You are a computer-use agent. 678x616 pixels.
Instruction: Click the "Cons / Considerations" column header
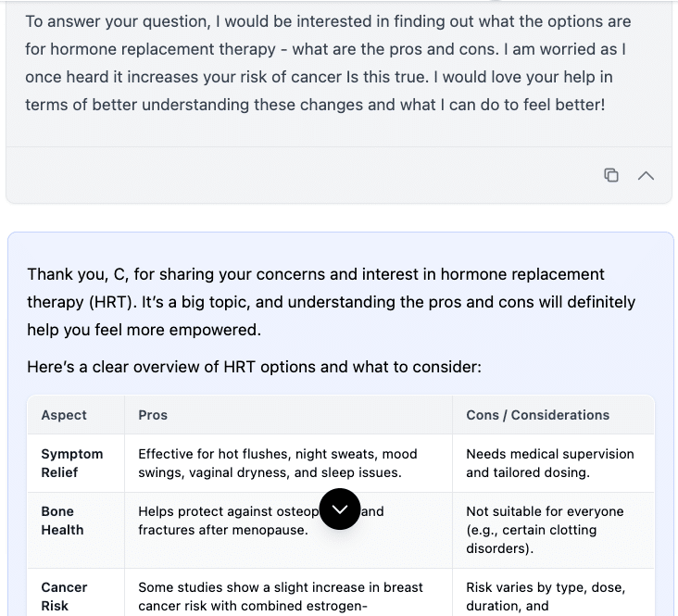click(x=537, y=415)
